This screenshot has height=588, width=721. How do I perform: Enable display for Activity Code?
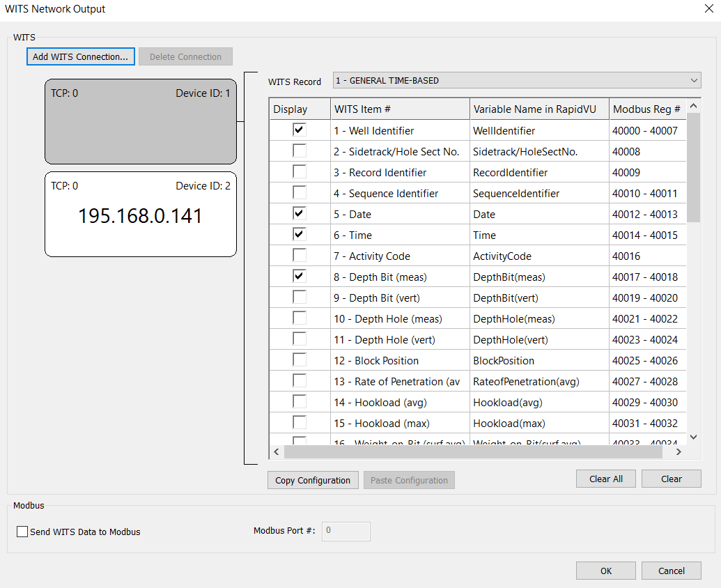tap(299, 256)
